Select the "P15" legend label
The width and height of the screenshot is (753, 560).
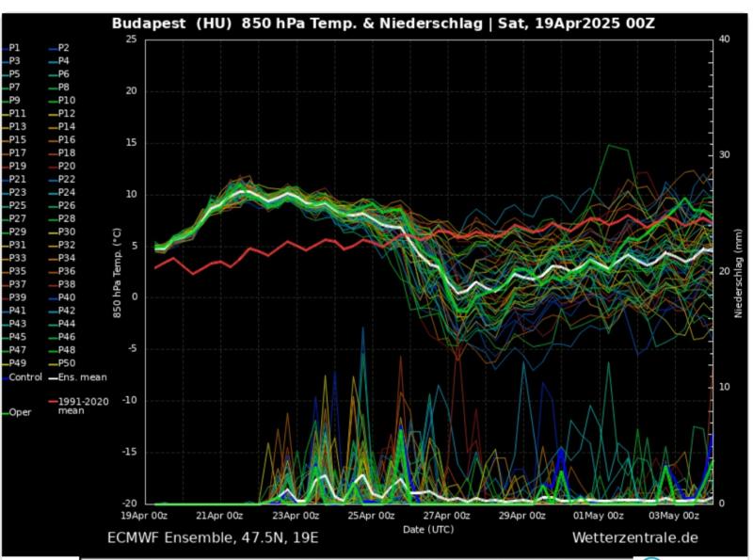14,139
